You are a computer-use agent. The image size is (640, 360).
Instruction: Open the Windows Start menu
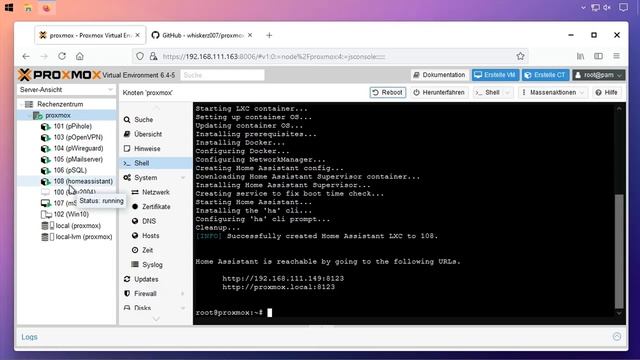tap(9, 8)
